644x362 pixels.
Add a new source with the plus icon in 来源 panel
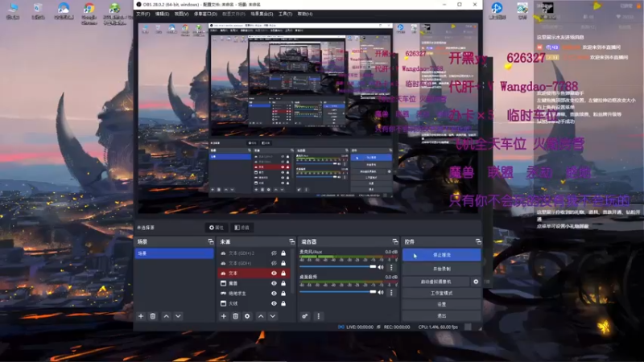tap(224, 316)
